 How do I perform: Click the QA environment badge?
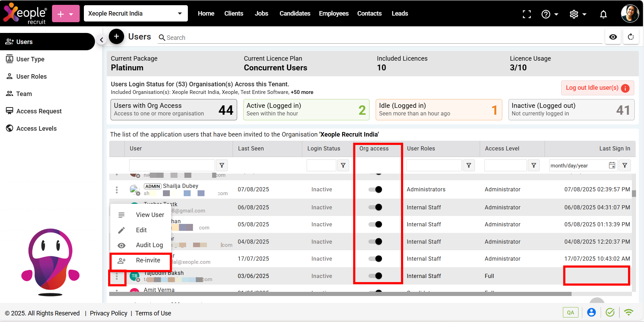571,312
